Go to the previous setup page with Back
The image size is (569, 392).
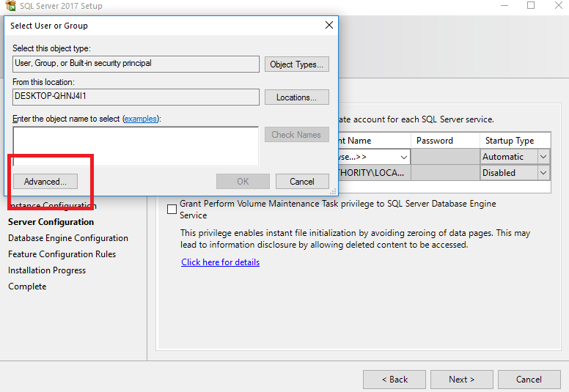click(x=394, y=380)
